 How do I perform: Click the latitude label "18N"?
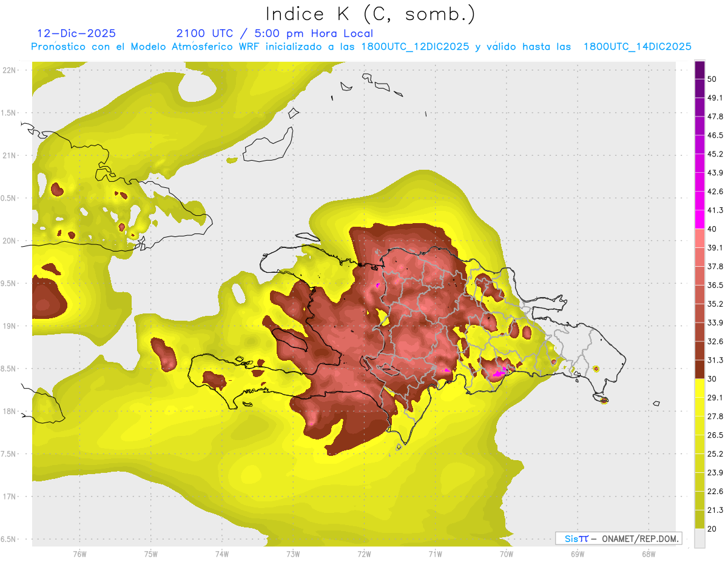10,412
